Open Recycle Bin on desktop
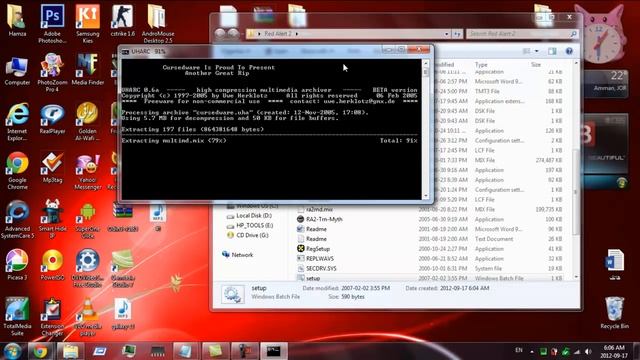This screenshot has height=360, width=640. point(614,313)
